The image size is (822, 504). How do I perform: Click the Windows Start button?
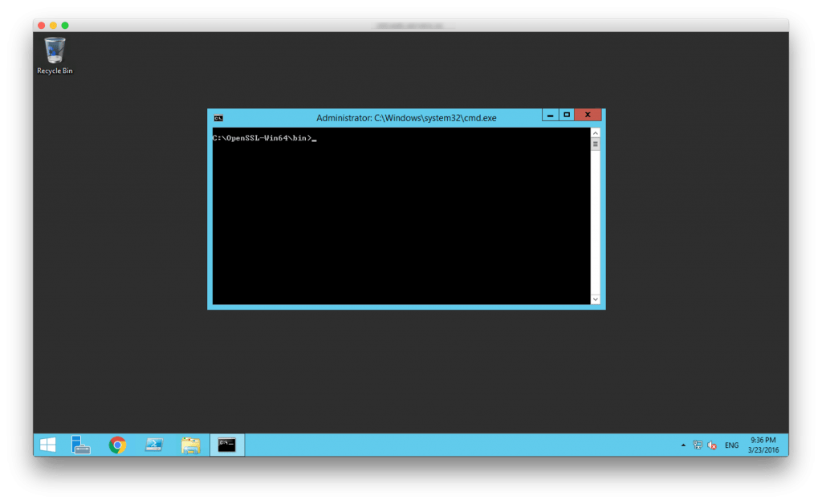click(47, 445)
